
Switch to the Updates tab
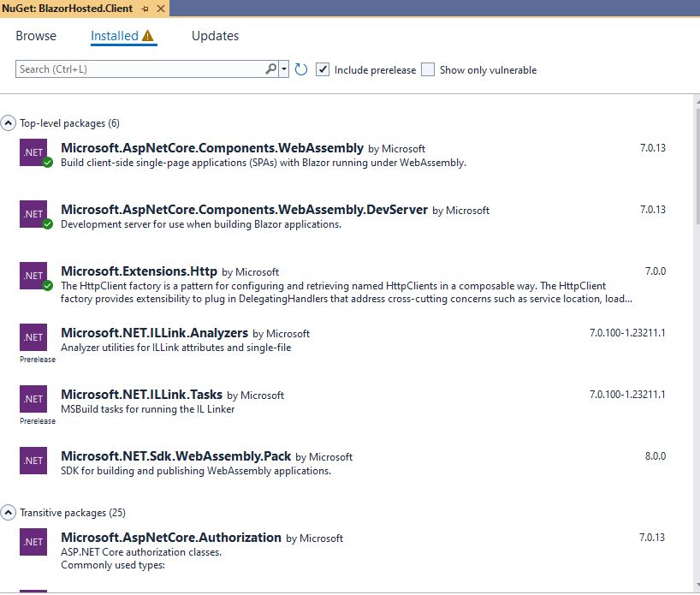215,36
